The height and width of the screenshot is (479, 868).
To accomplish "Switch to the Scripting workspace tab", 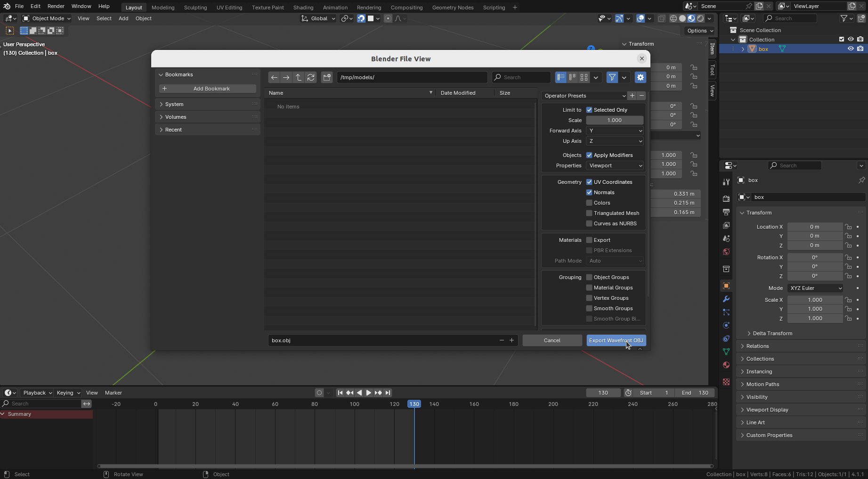I will pos(494,8).
